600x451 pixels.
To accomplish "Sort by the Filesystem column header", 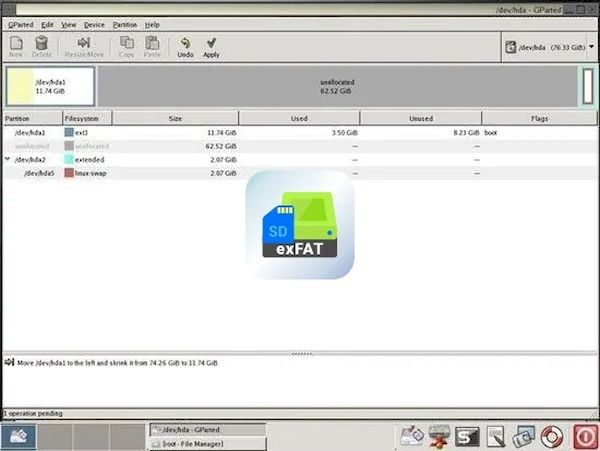I will (x=87, y=119).
